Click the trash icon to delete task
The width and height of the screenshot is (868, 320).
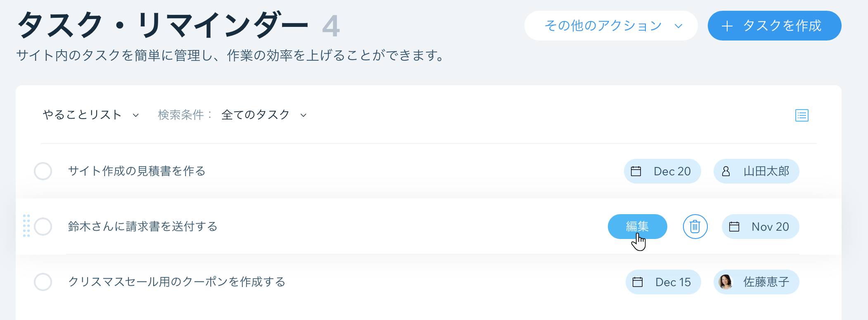pyautogui.click(x=695, y=227)
